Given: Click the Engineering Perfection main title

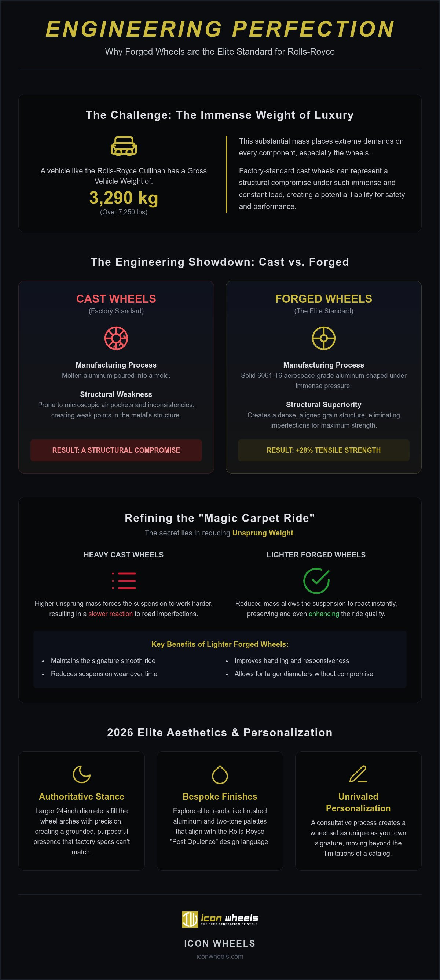Looking at the screenshot, I should [220, 29].
